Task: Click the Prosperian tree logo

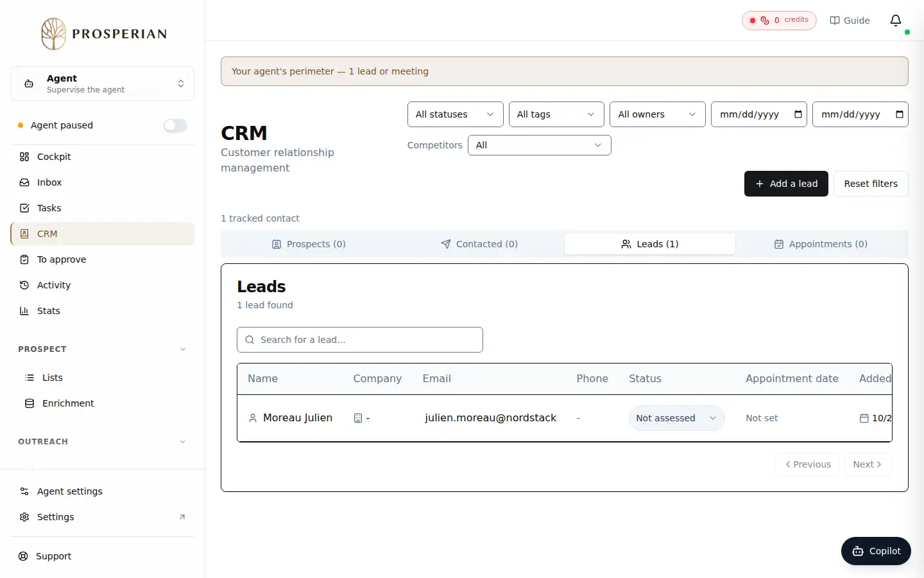Action: pos(53,34)
